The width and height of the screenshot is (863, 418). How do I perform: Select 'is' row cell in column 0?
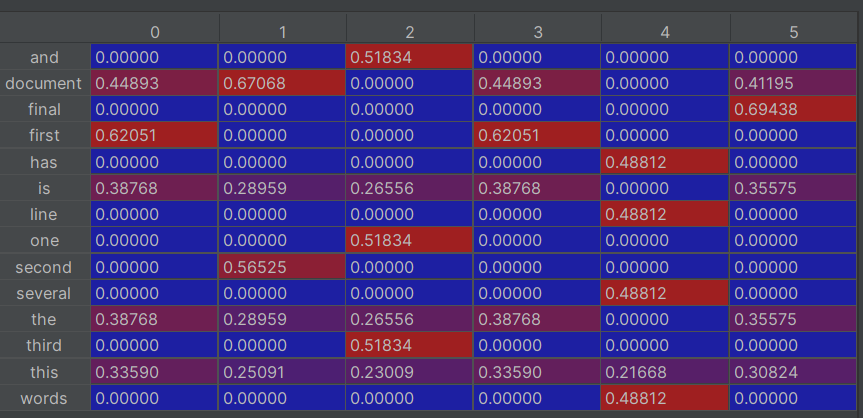(x=155, y=188)
